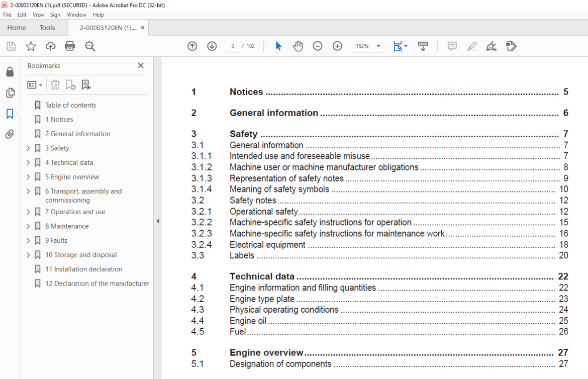Click the Add comment sticky note icon
588x379 pixels.
pos(452,46)
